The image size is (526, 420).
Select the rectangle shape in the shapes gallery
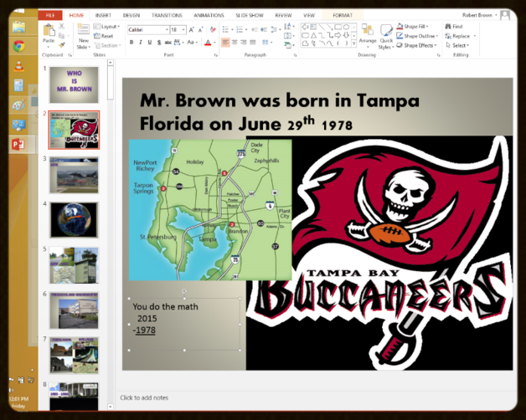tap(338, 27)
